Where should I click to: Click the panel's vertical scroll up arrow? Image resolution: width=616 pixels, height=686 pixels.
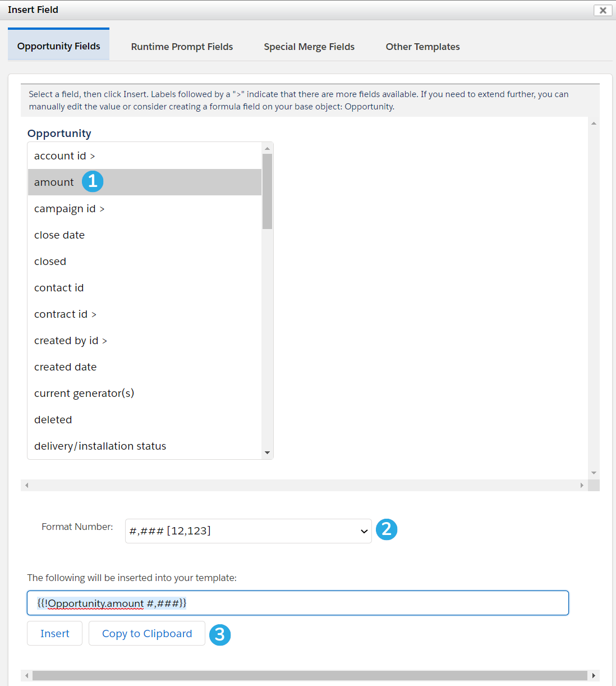[x=594, y=123]
